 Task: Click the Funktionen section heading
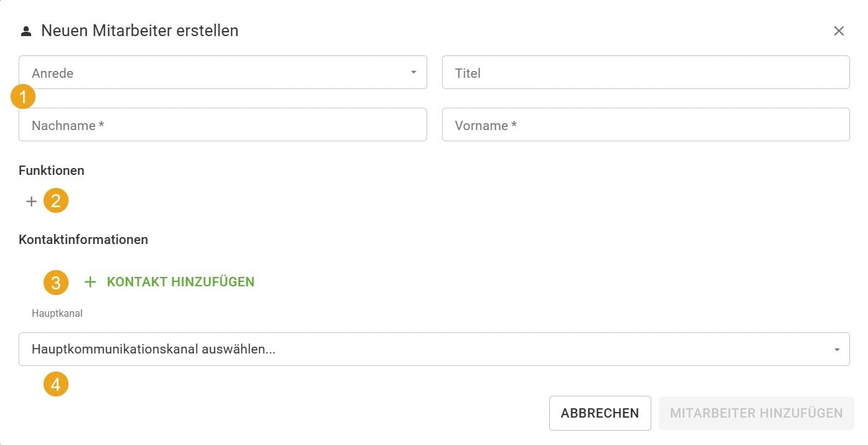pyautogui.click(x=52, y=170)
